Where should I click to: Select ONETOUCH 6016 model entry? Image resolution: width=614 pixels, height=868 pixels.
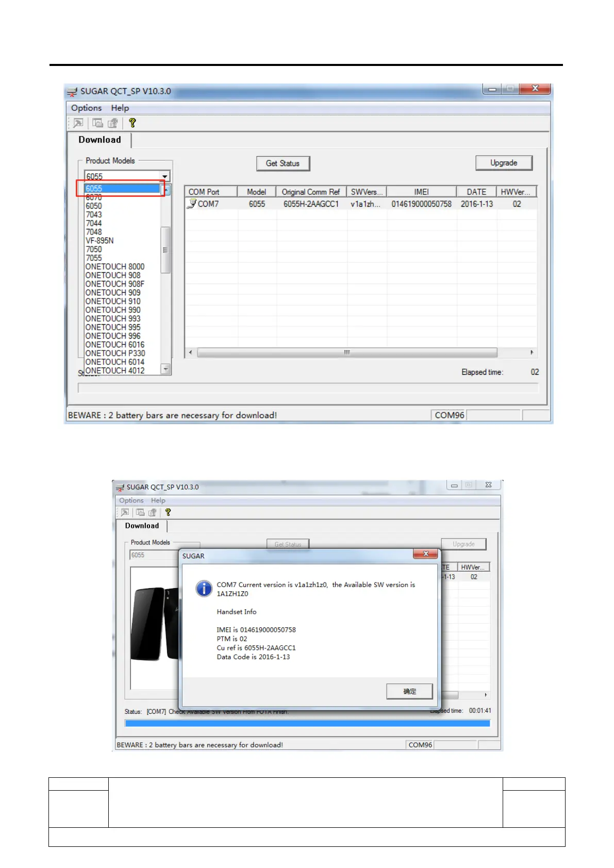(x=115, y=345)
